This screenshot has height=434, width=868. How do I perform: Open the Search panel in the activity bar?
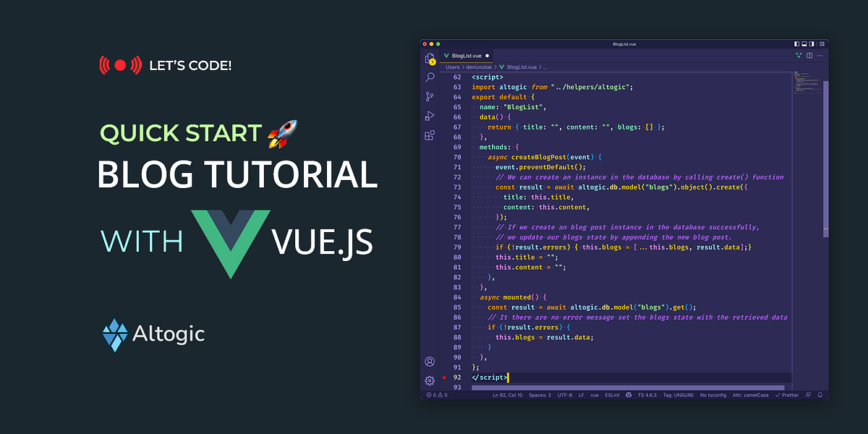tap(430, 77)
